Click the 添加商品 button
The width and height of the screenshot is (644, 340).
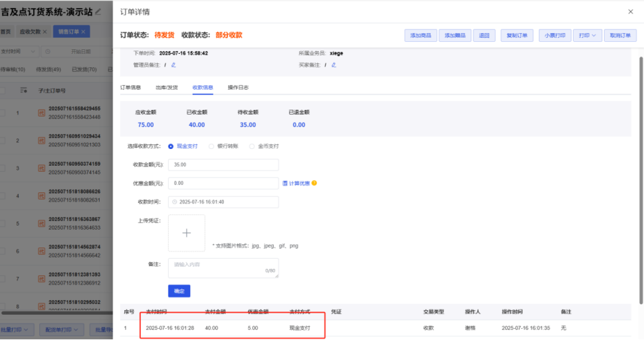click(x=421, y=36)
